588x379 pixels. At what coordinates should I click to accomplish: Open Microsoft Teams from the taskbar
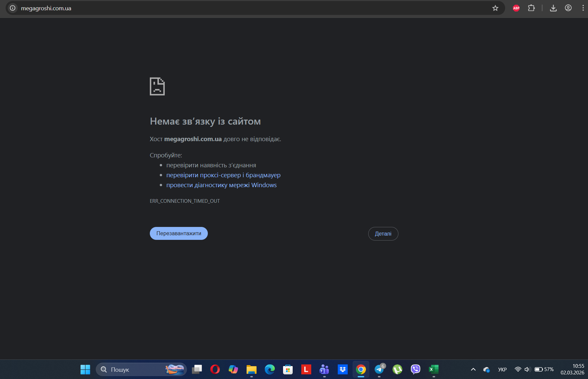324,369
